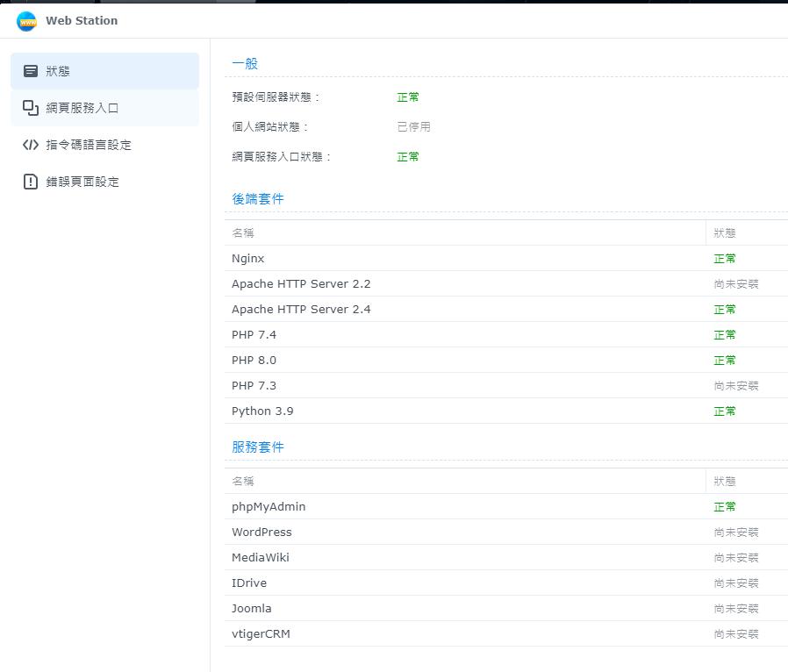
Task: Click the Web Station app logo icon
Action: pyautogui.click(x=26, y=21)
